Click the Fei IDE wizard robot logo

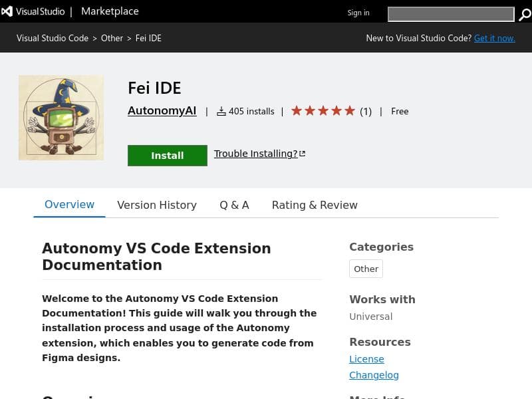tap(61, 118)
